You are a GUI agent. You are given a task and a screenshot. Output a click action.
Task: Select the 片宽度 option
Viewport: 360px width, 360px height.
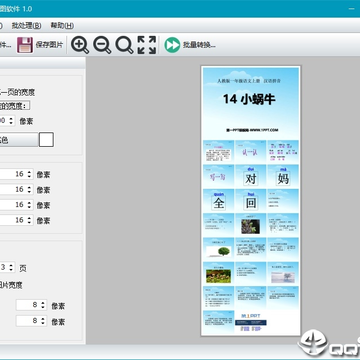point(11,285)
